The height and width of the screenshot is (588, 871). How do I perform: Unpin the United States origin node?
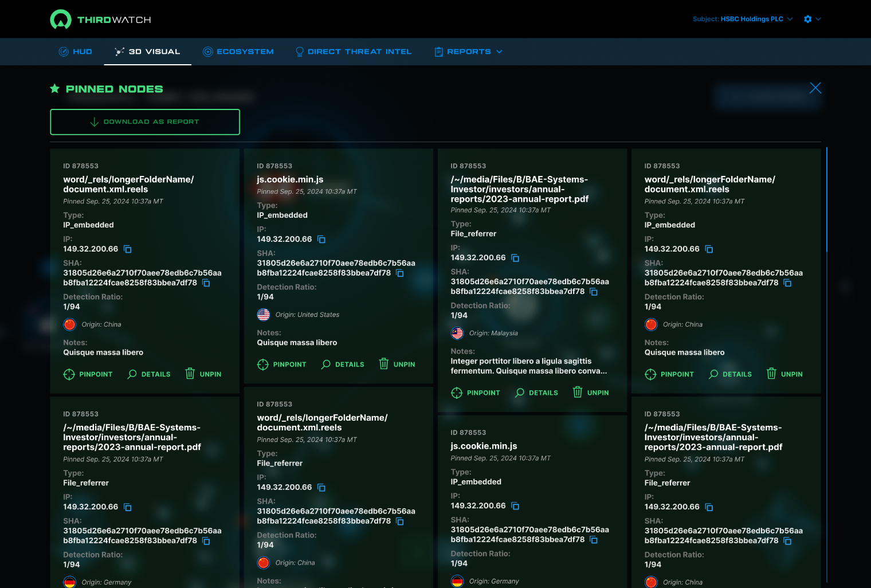click(397, 364)
